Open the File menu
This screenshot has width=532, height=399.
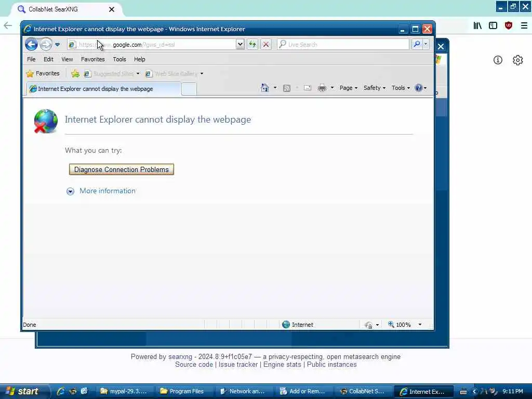pyautogui.click(x=31, y=59)
